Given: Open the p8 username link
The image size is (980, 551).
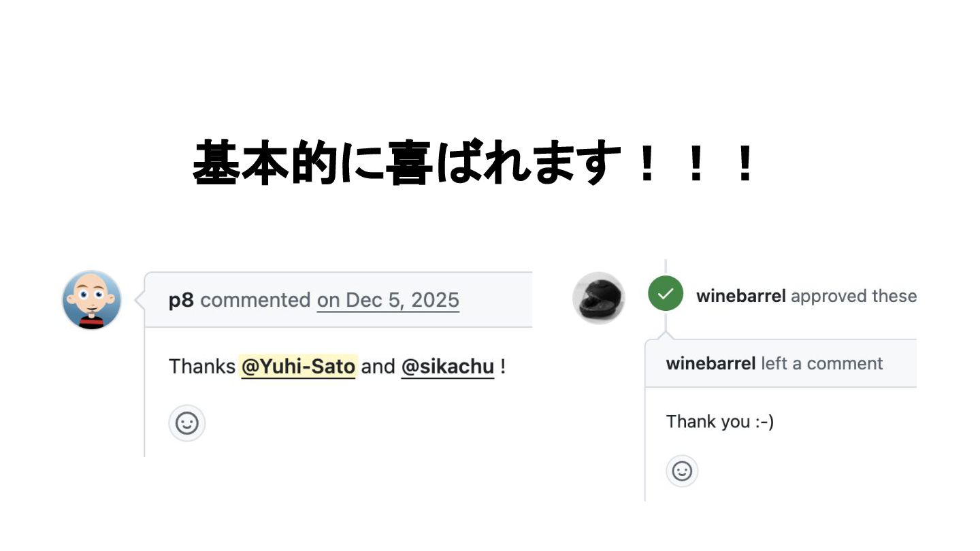Looking at the screenshot, I should pyautogui.click(x=181, y=300).
